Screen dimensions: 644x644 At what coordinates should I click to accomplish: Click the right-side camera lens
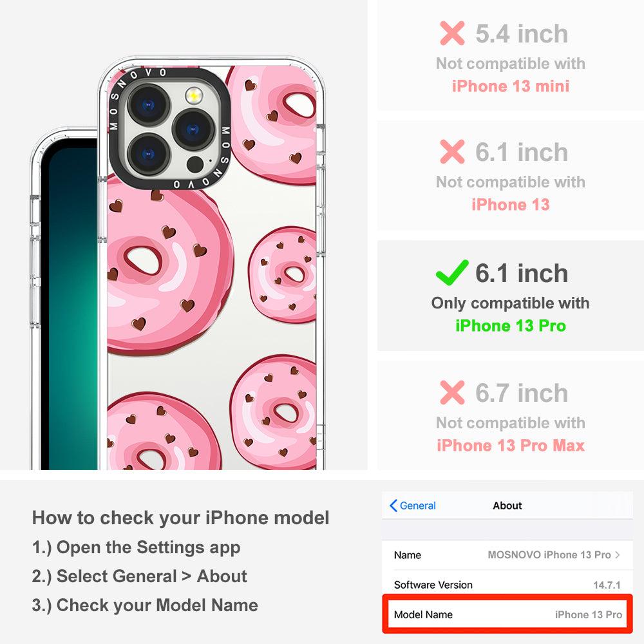pyautogui.click(x=193, y=130)
